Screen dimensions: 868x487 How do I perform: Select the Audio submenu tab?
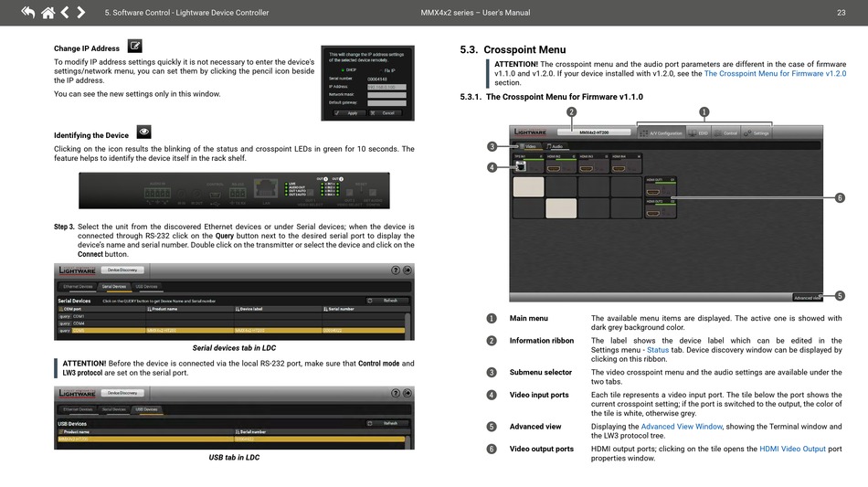(x=555, y=147)
